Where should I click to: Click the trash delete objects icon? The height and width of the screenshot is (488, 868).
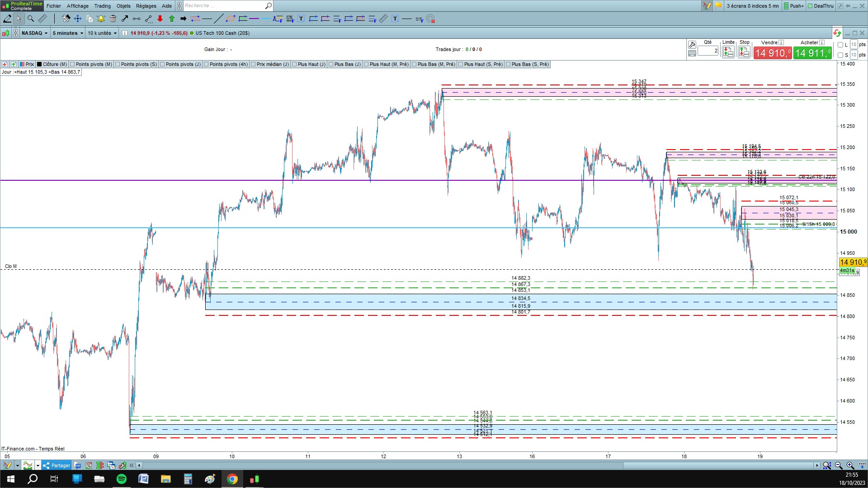tap(113, 19)
